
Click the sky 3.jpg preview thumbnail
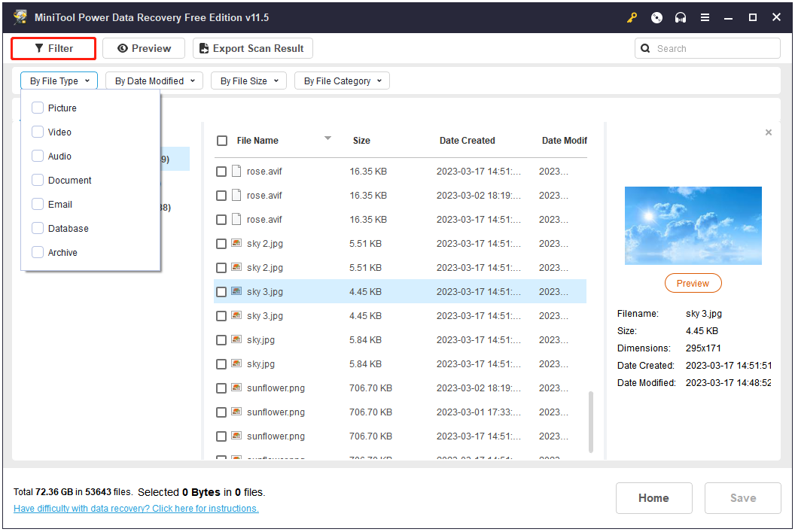click(x=693, y=226)
